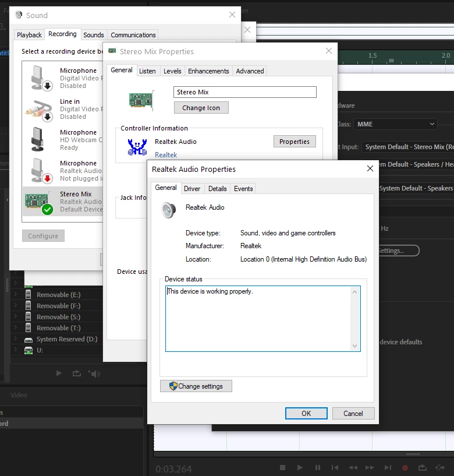Switch to the Driver tab in Realtek Audio Properties
The height and width of the screenshot is (476, 454).
pyautogui.click(x=192, y=189)
